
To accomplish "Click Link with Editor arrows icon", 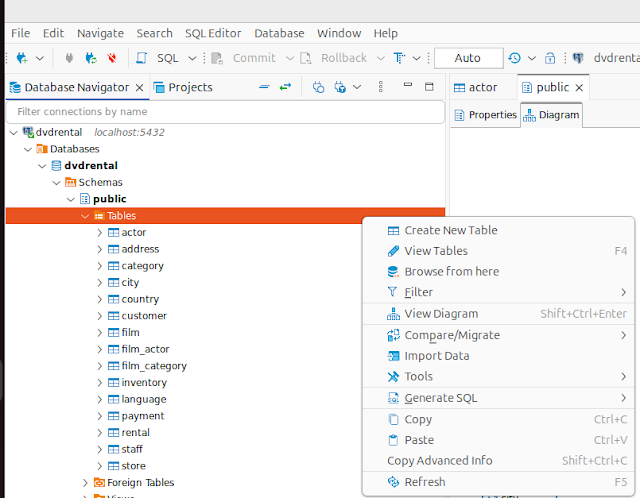I will 285,87.
